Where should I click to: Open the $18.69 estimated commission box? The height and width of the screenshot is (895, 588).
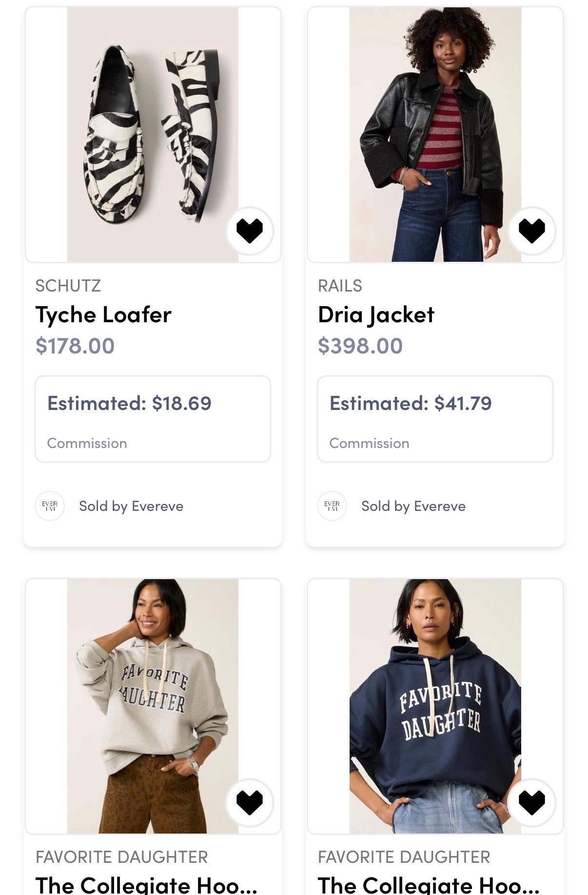pyautogui.click(x=153, y=419)
